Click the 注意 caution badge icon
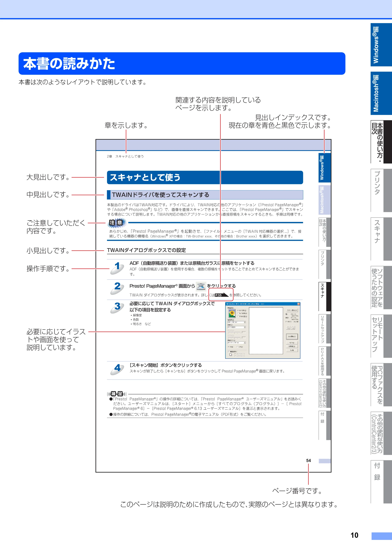 click(117, 223)
